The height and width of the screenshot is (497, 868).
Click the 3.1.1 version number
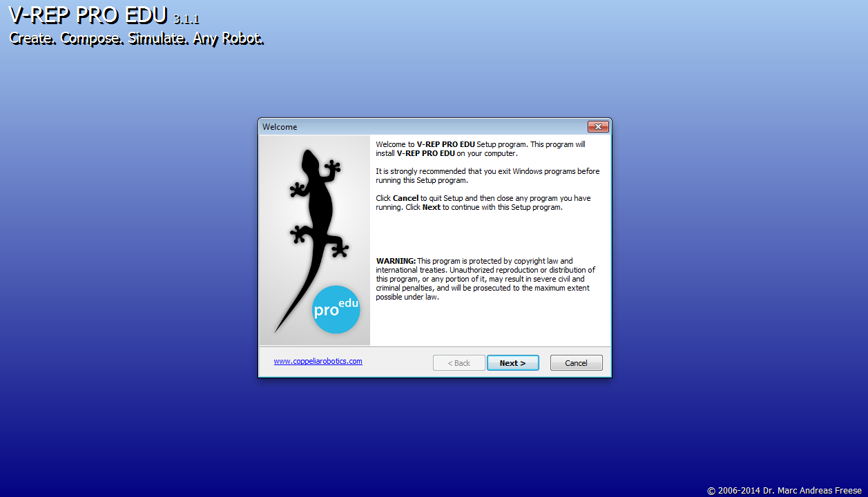pyautogui.click(x=186, y=20)
